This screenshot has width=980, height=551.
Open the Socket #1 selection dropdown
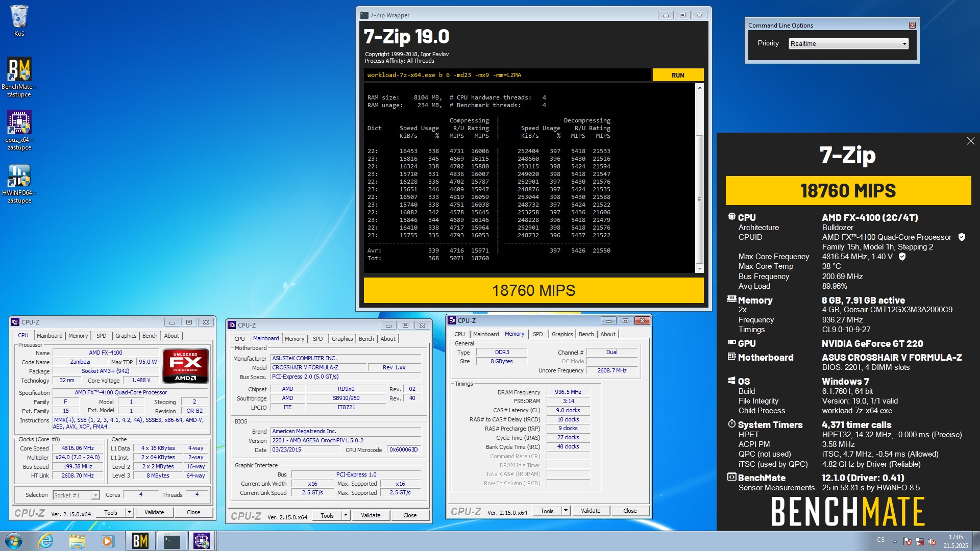76,495
